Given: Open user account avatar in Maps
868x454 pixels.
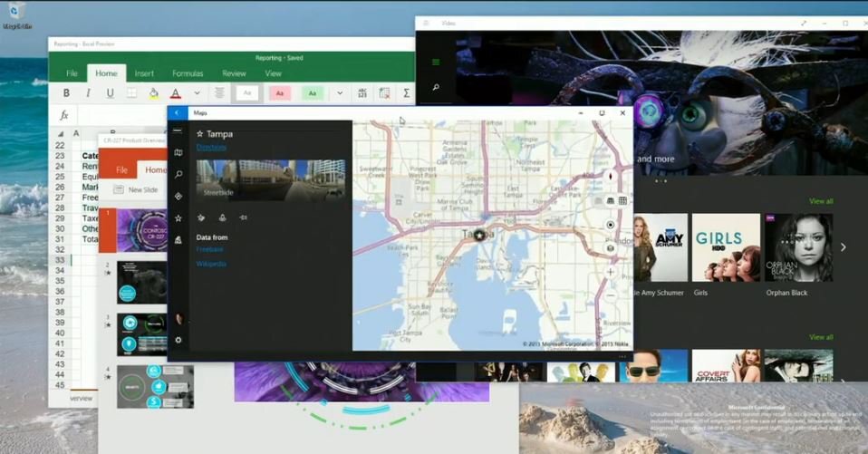Looking at the screenshot, I should click(178, 318).
